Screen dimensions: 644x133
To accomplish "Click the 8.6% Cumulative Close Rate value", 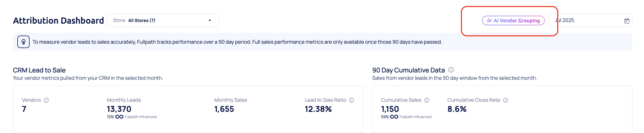I will (x=457, y=109).
